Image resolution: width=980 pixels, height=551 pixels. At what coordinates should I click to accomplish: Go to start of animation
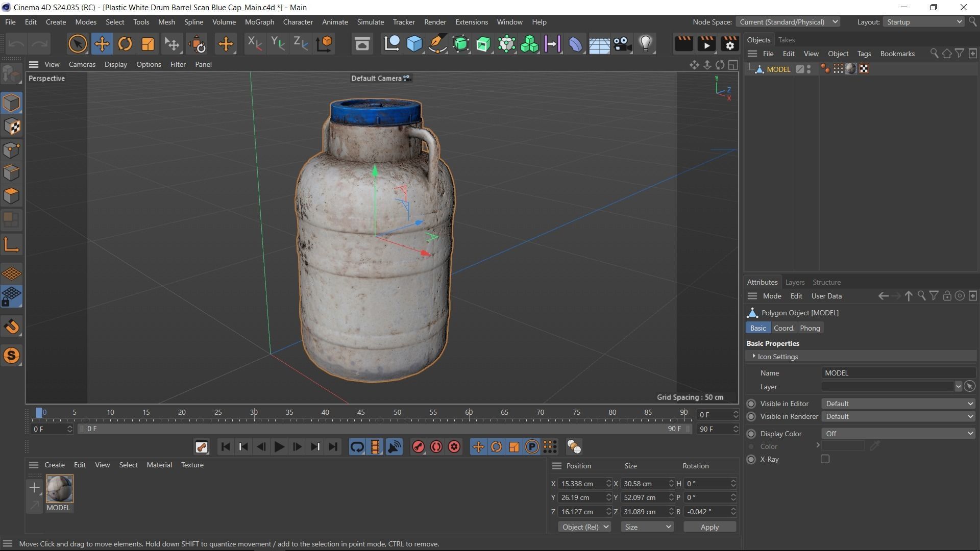tap(225, 447)
